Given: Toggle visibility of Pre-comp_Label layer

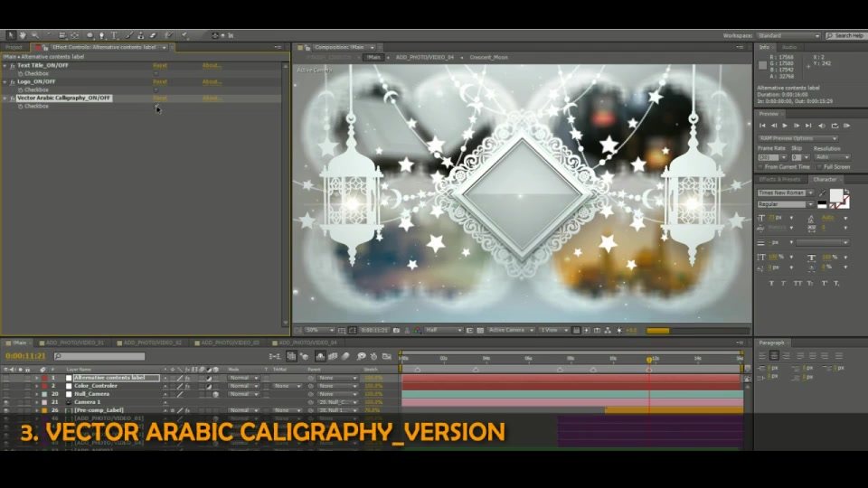Looking at the screenshot, I should tap(6, 410).
